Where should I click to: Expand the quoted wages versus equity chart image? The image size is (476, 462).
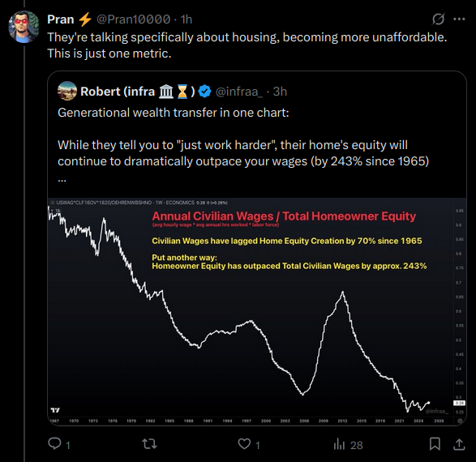coord(257,311)
